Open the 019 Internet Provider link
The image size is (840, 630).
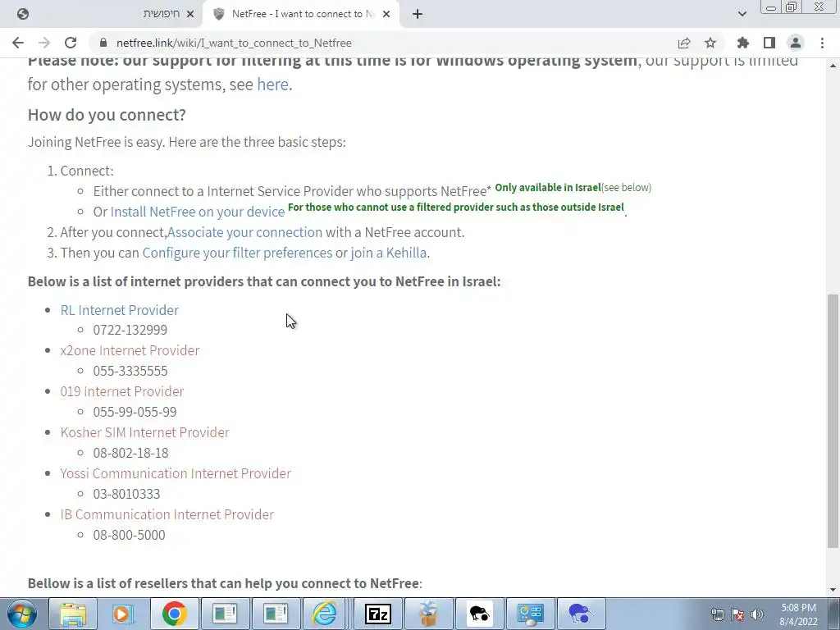pos(122,391)
